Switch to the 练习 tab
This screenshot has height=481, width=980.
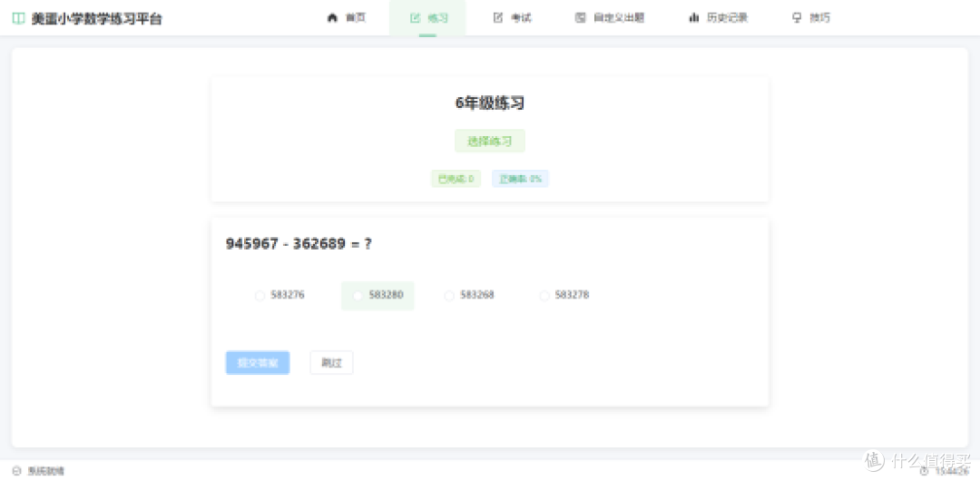tap(427, 18)
